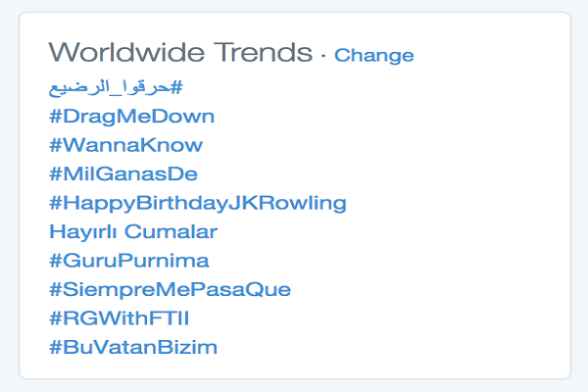This screenshot has width=588, height=392.
Task: Open the last trend in the list
Action: (x=132, y=347)
